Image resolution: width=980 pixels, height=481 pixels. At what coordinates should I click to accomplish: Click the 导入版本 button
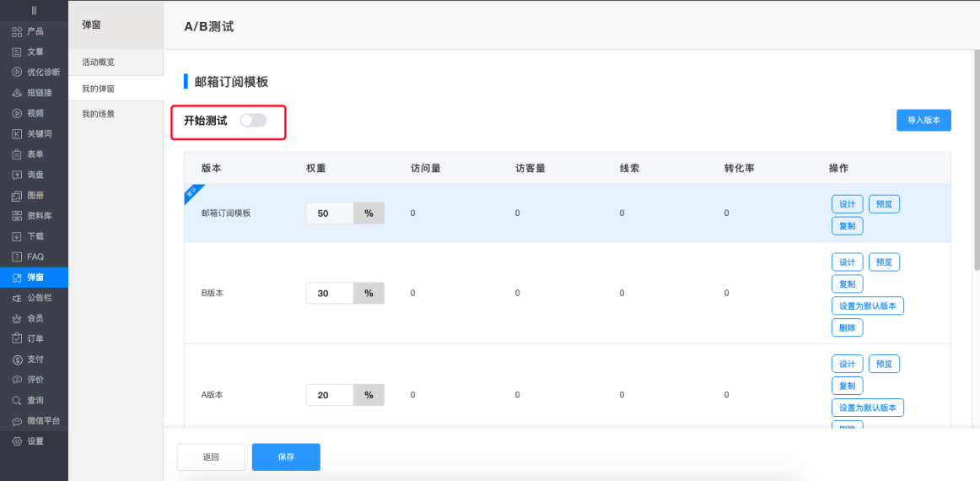coord(923,120)
